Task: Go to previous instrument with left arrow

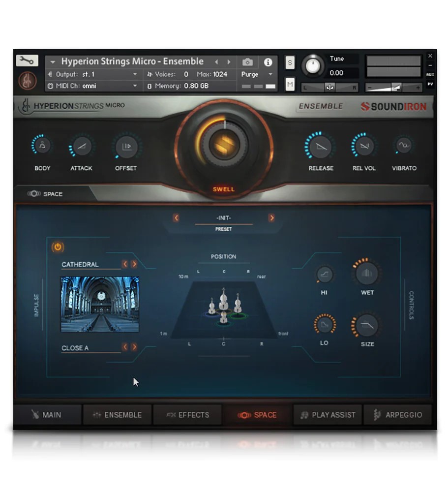Action: [x=216, y=62]
